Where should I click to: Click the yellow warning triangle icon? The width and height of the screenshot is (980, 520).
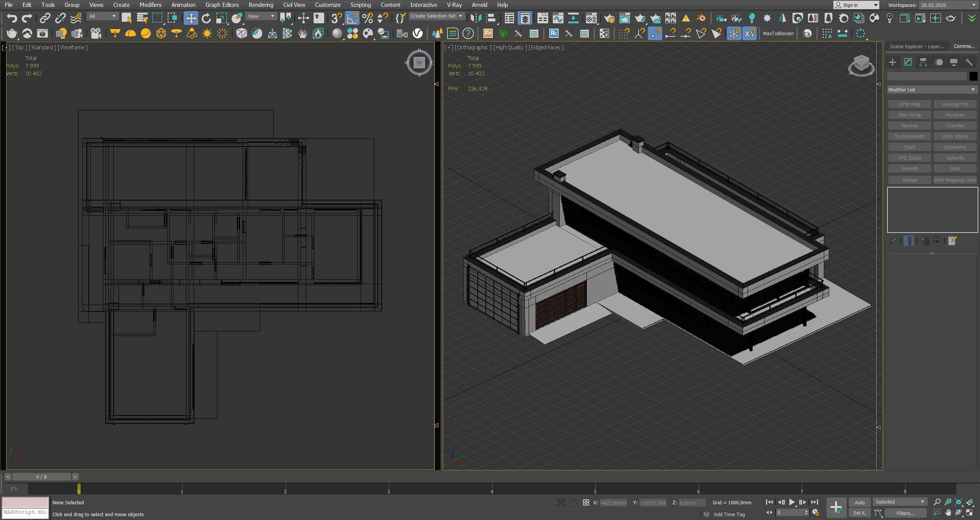pos(686,18)
